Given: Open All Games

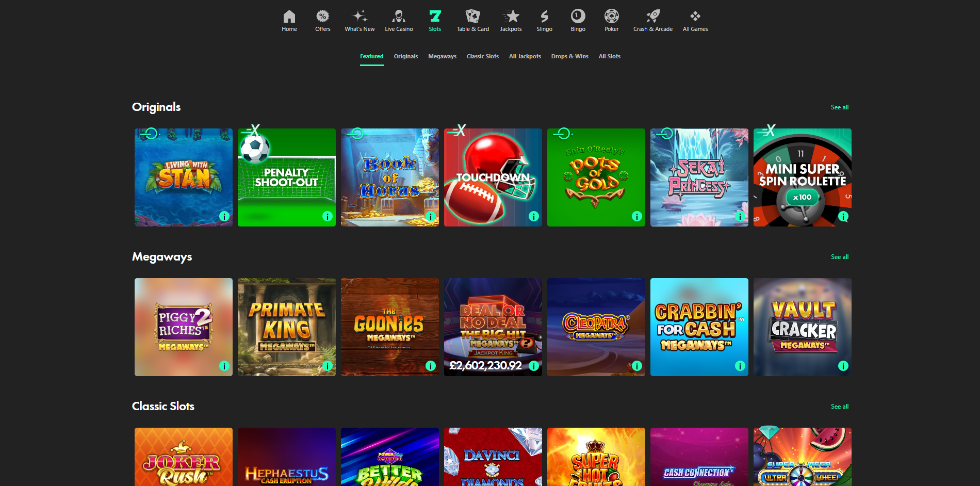Looking at the screenshot, I should (695, 21).
